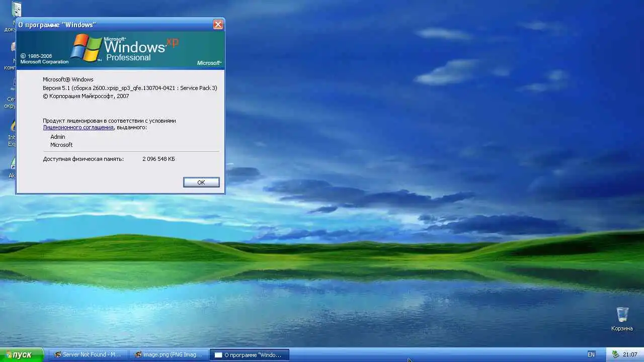This screenshot has height=362, width=644.
Task: Click the "2 096 548 КБ" memory value
Action: [x=159, y=159]
